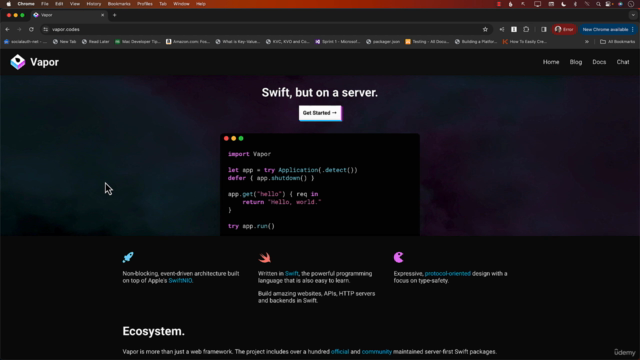Open the socialauth-net bookmark

coord(25,42)
